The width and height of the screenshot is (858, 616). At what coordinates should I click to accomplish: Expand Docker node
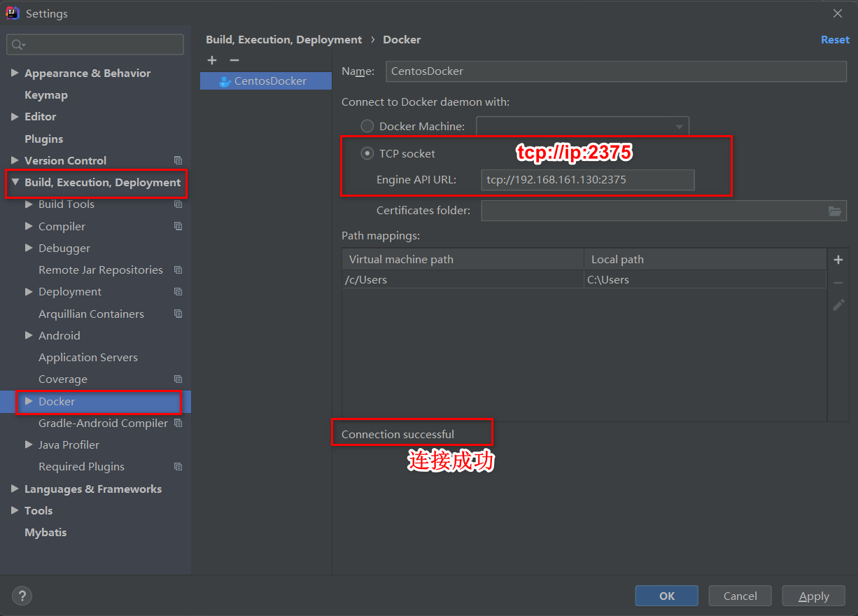29,401
